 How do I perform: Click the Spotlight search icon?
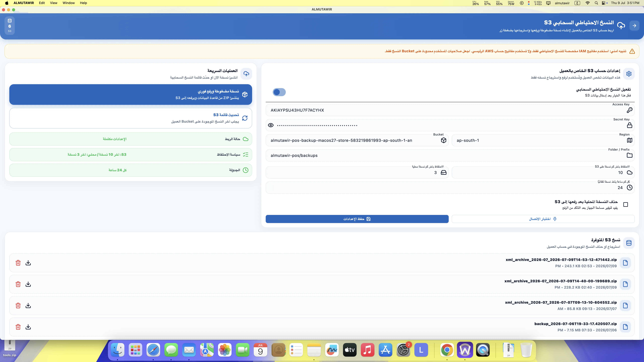[596, 3]
